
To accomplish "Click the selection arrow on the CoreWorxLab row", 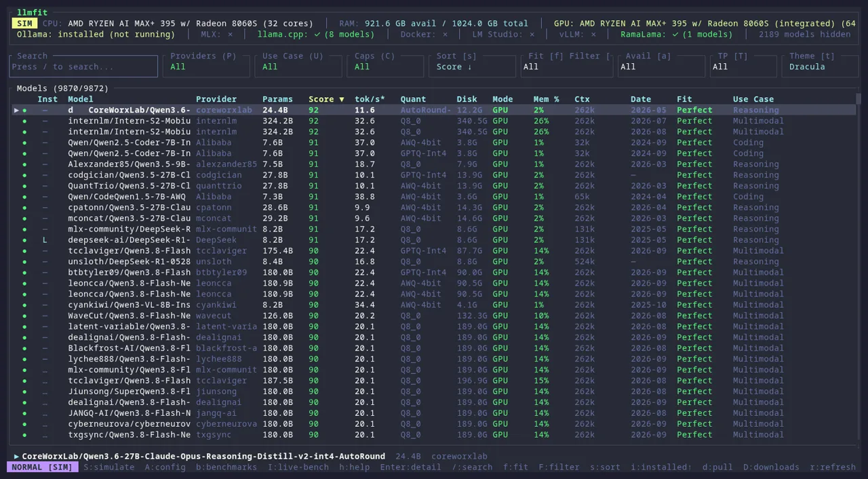I will (17, 110).
